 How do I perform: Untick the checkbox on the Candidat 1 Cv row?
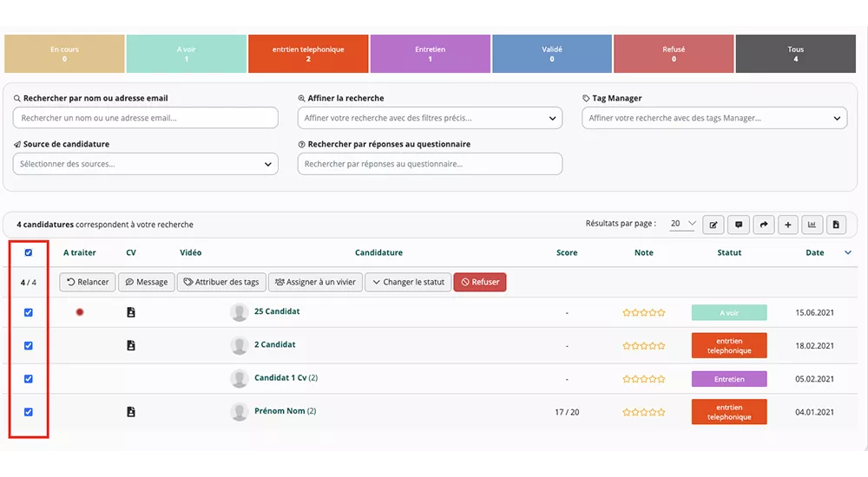pos(29,379)
